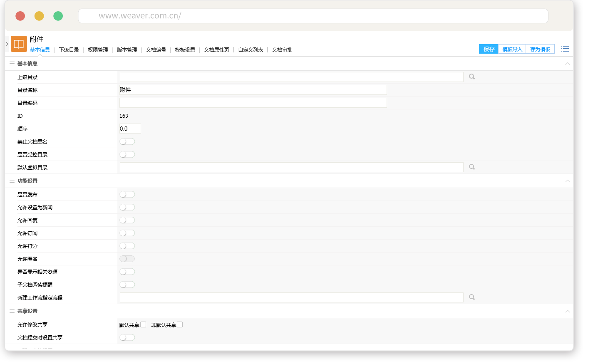Open the list menu icon at top right
The image size is (593, 364).
point(565,49)
